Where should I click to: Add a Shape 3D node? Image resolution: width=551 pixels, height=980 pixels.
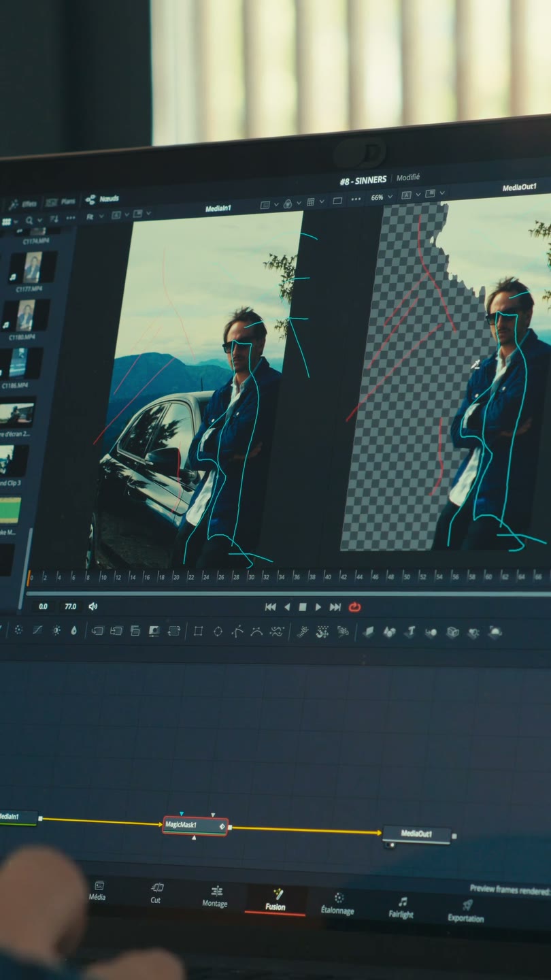coord(389,632)
